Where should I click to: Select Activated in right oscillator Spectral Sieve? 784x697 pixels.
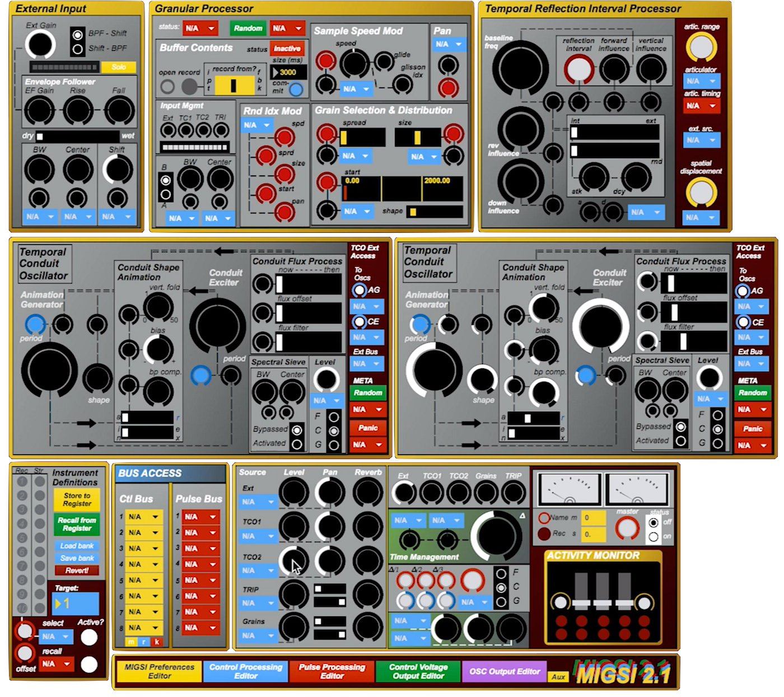[x=681, y=441]
